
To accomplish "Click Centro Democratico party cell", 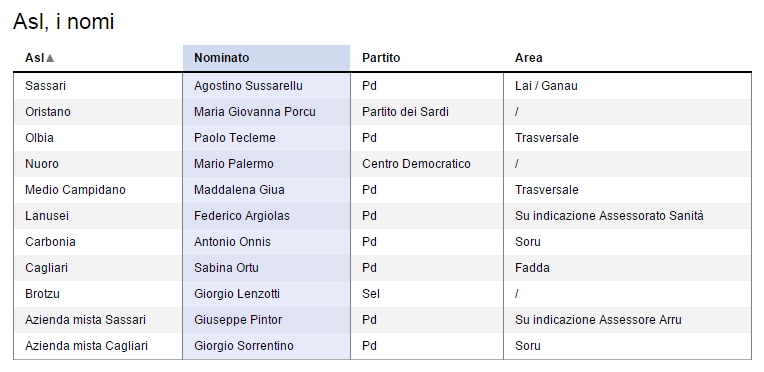I will [x=426, y=164].
